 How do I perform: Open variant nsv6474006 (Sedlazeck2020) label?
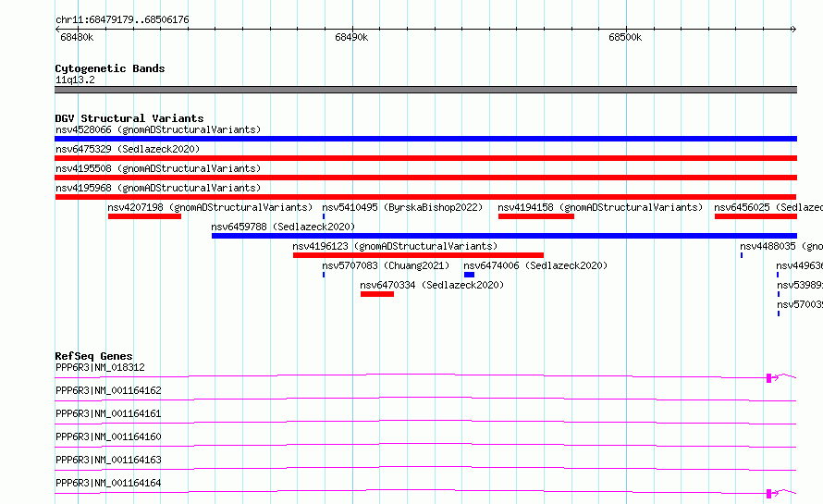(x=535, y=265)
